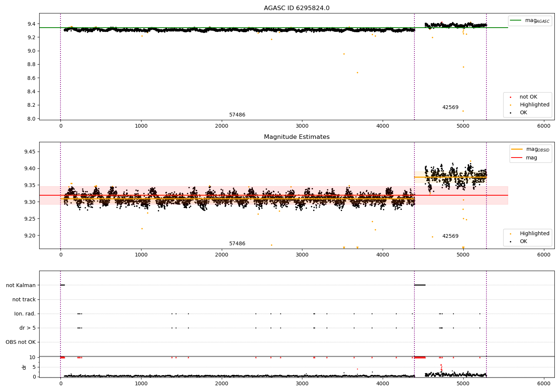
Task: Click the "not Kalman" axis label
Action: click(21, 286)
